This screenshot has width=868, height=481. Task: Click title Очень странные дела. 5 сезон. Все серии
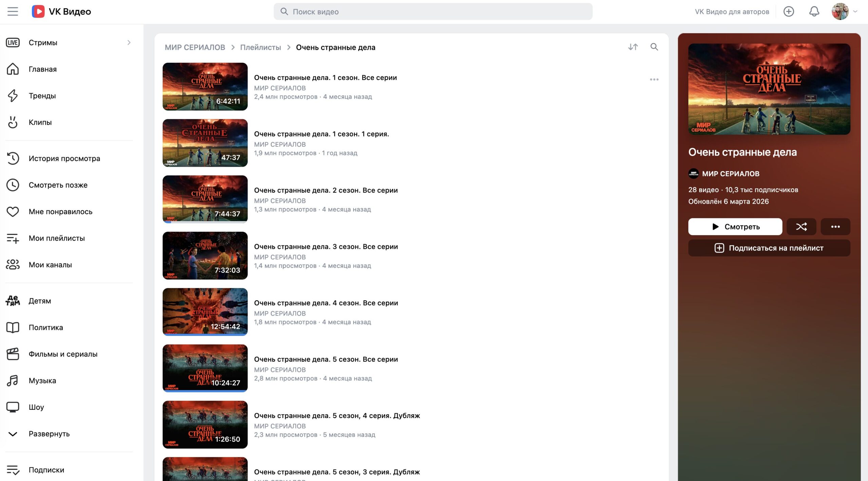point(326,359)
